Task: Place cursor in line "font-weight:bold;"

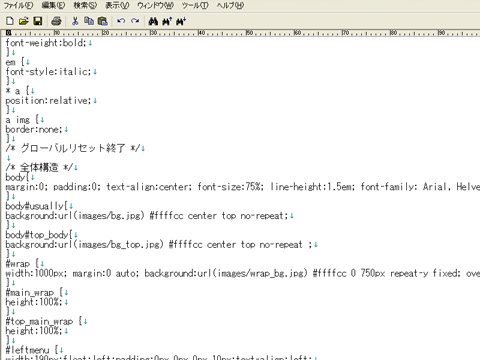Action: tap(46, 43)
